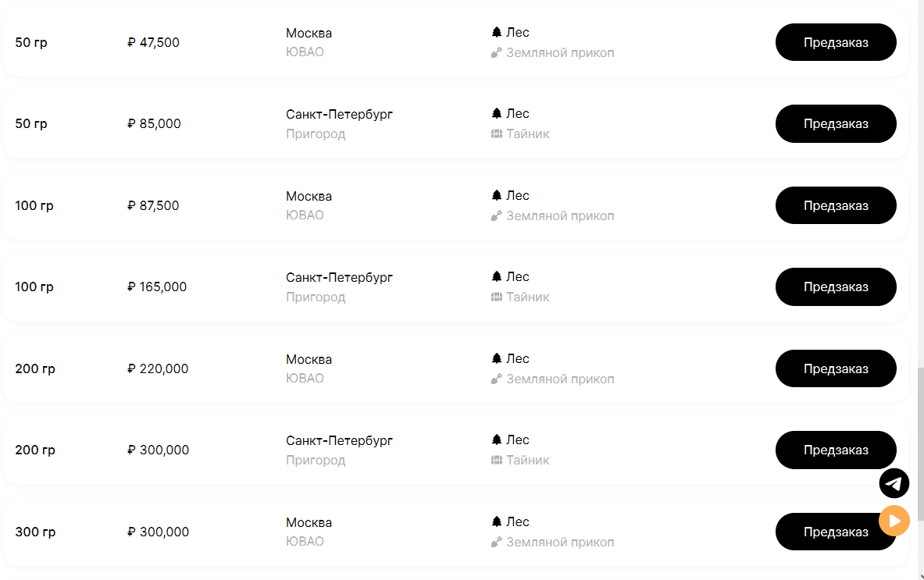Image resolution: width=924 pixels, height=580 pixels.
Task: Click the tree icon in the 300 гр row
Action: 496,521
